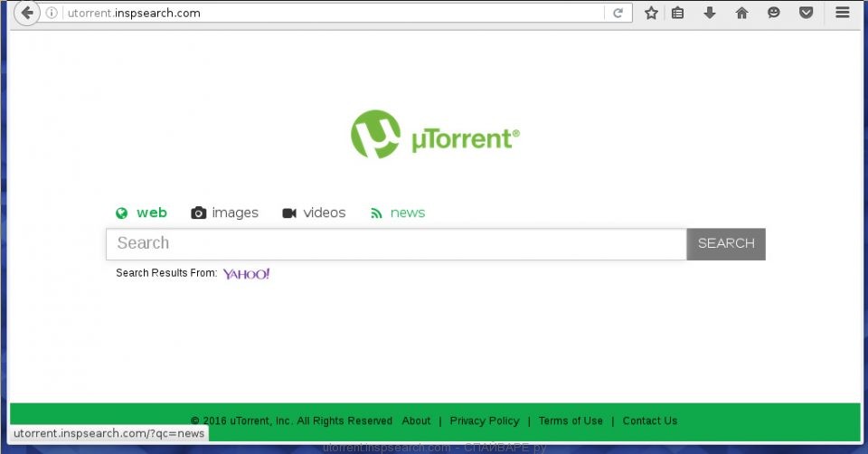Save page to Pocket icon

pyautogui.click(x=806, y=13)
